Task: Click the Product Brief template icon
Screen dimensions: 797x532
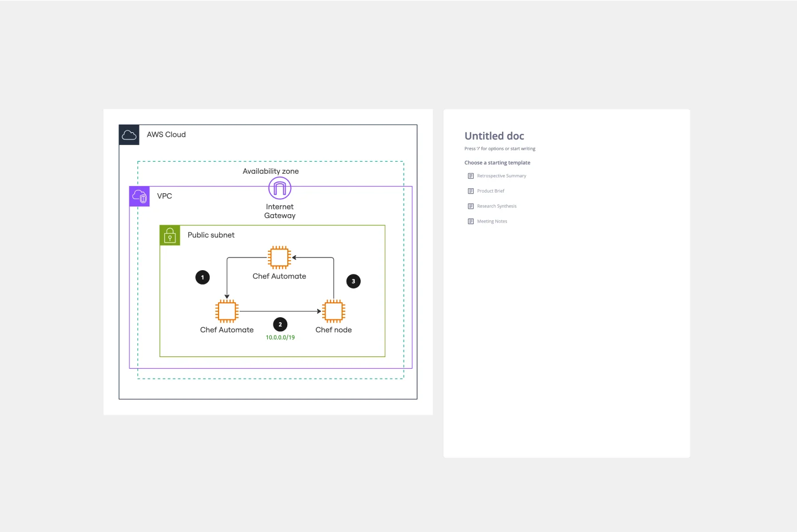Action: tap(470, 191)
